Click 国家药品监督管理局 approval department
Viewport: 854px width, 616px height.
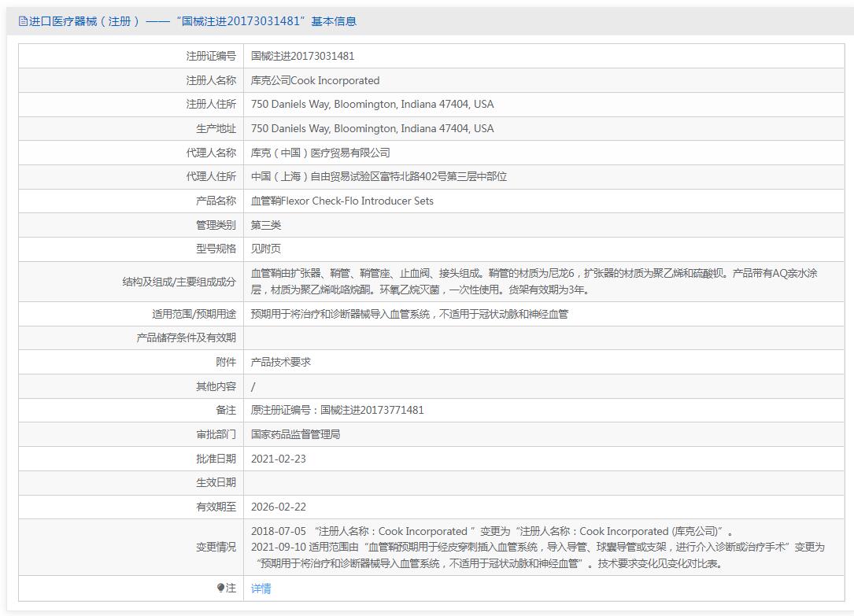pyautogui.click(x=296, y=434)
